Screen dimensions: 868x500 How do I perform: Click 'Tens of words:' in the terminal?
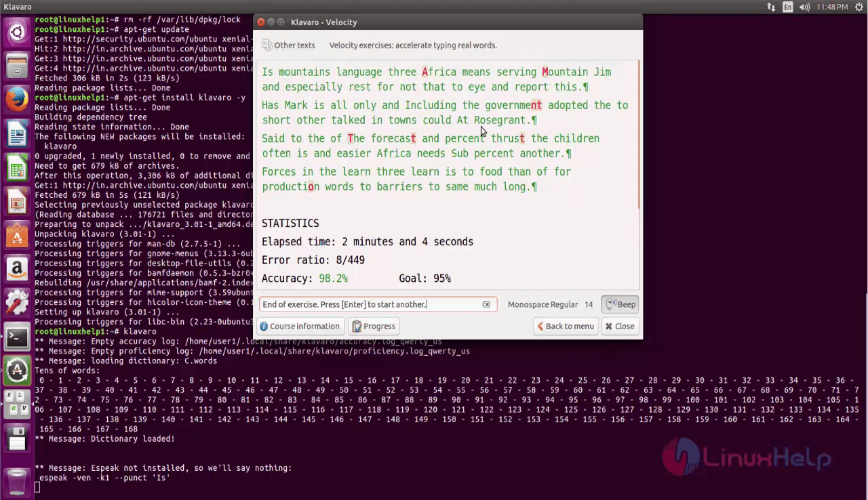coord(67,371)
